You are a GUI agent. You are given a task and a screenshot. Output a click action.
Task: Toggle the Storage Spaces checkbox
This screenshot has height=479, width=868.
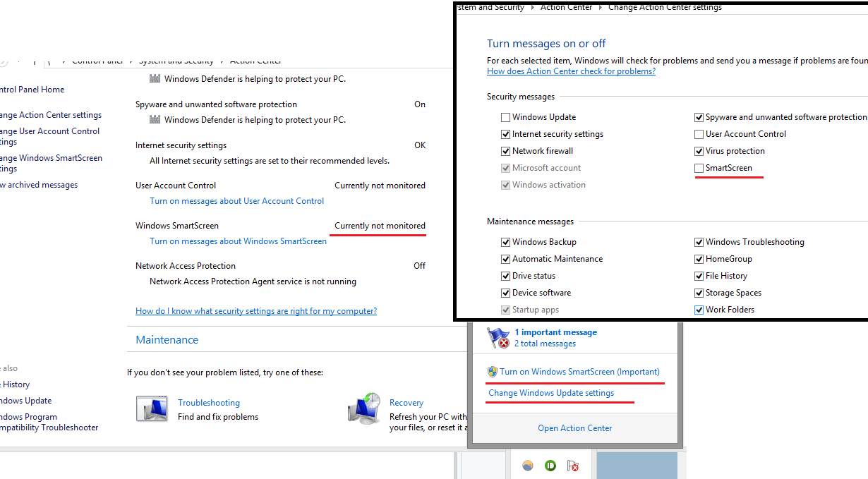point(699,293)
